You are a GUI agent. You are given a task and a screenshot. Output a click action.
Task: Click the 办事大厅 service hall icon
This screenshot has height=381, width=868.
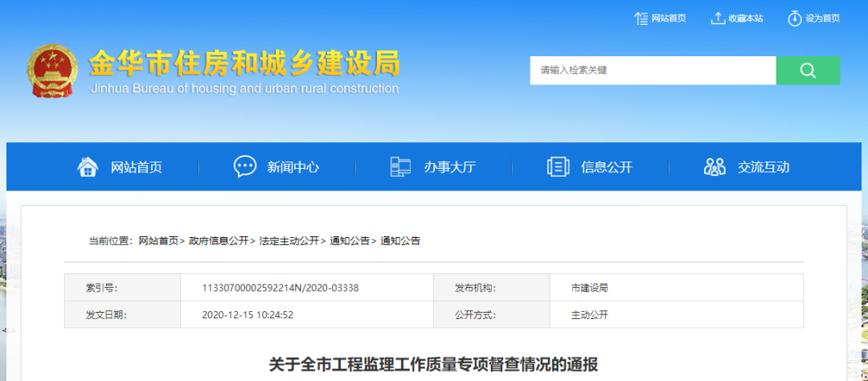pos(400,166)
